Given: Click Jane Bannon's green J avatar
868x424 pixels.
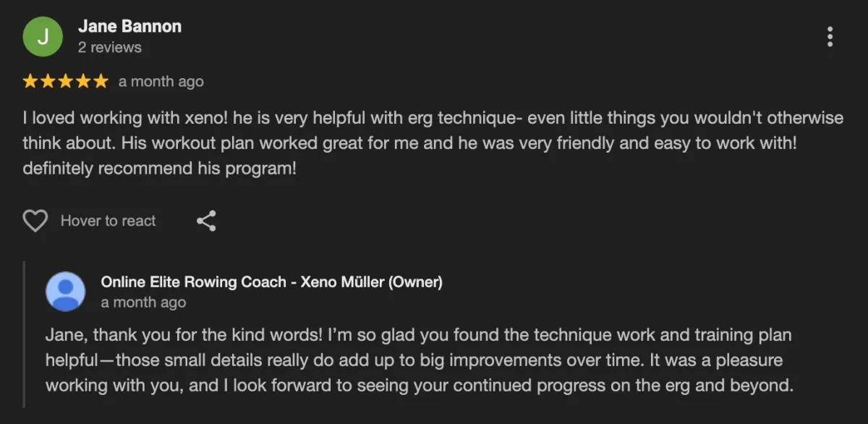Looking at the screenshot, I should 43,36.
